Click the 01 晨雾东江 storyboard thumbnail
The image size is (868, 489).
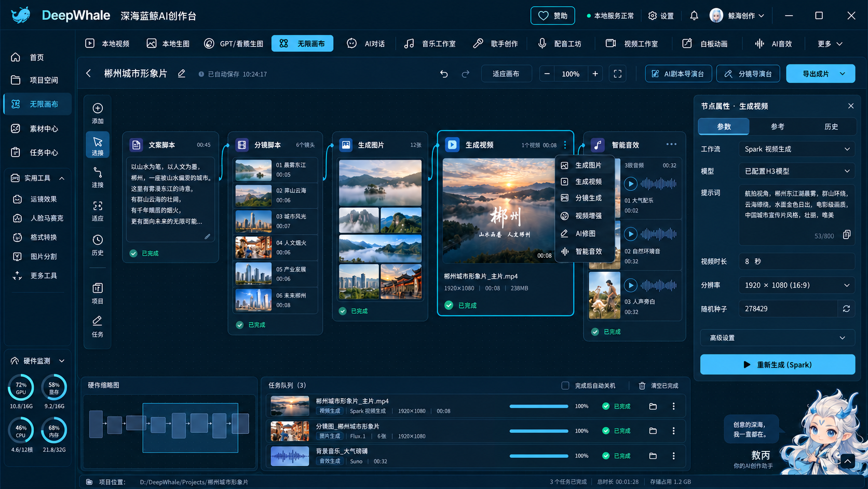point(253,170)
